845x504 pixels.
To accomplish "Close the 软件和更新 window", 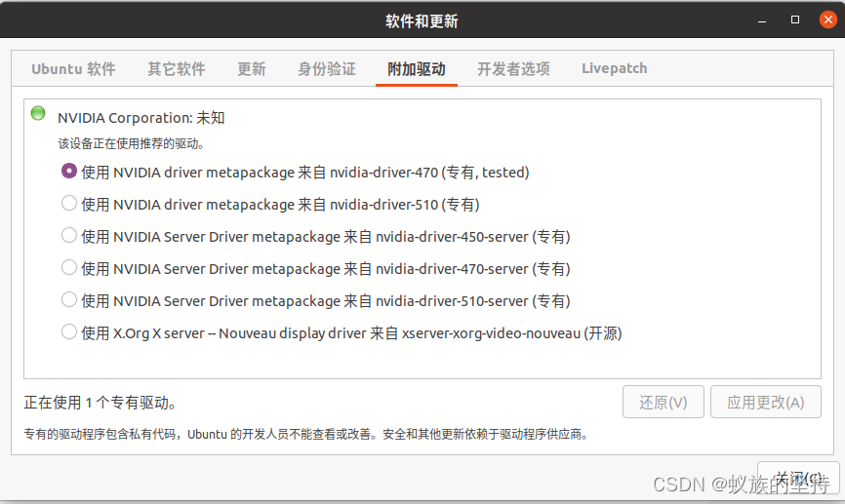I will point(827,19).
